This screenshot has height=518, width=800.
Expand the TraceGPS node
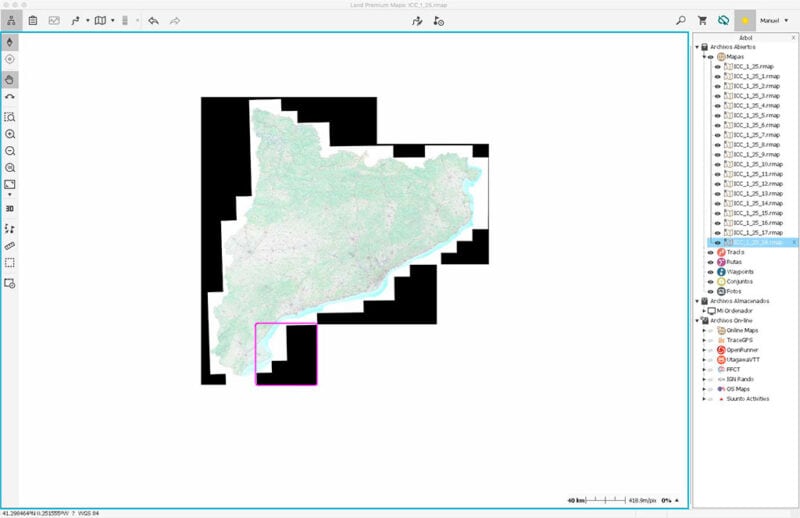[704, 340]
